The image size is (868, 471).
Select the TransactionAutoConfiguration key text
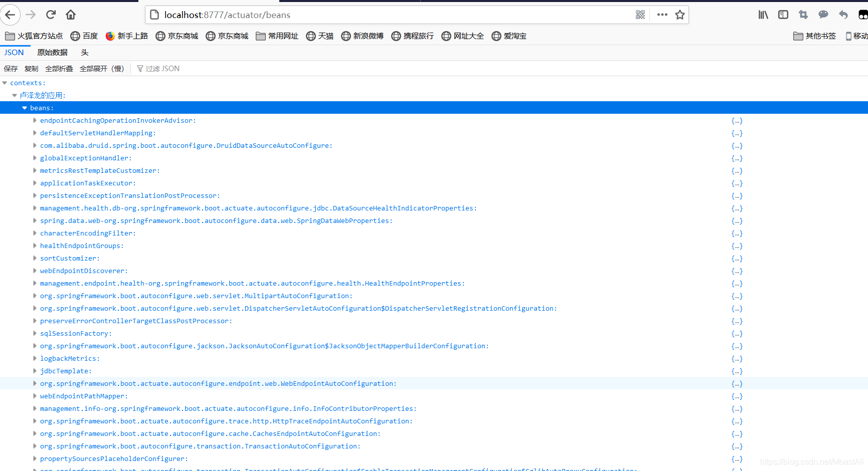pos(200,446)
